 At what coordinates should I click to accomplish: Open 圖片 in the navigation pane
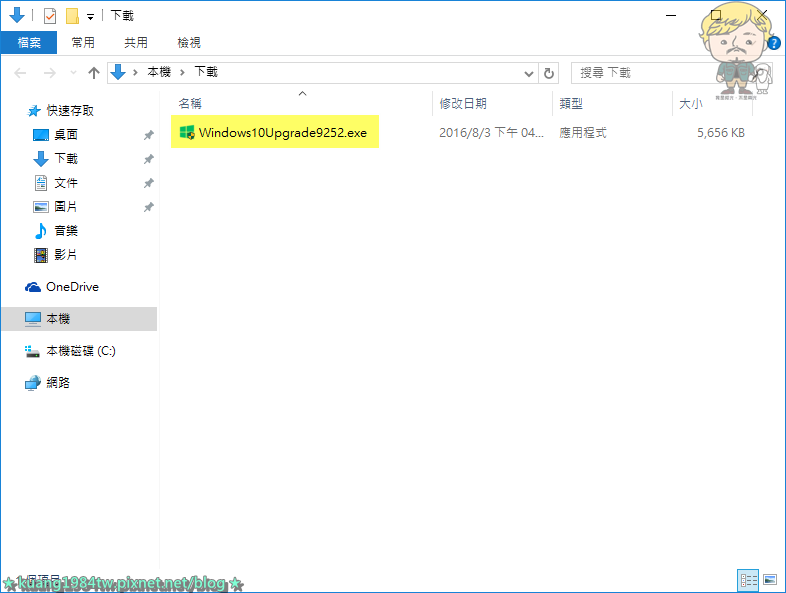66,207
